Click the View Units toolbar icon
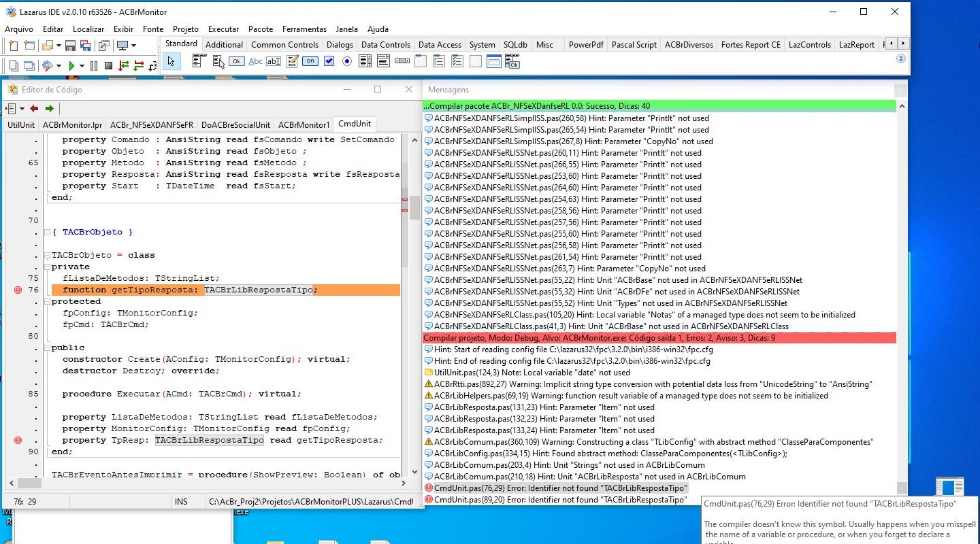The height and width of the screenshot is (544, 980). coord(14,66)
